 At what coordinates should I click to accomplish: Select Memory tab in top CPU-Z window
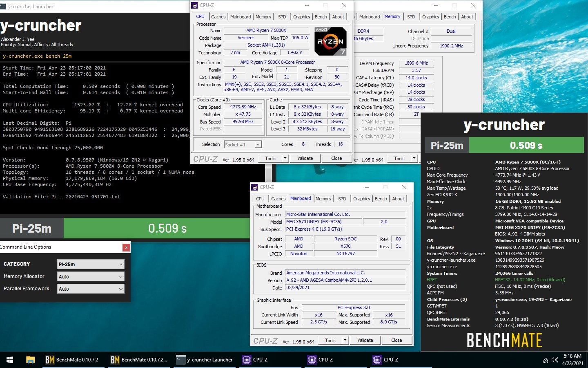pos(263,17)
